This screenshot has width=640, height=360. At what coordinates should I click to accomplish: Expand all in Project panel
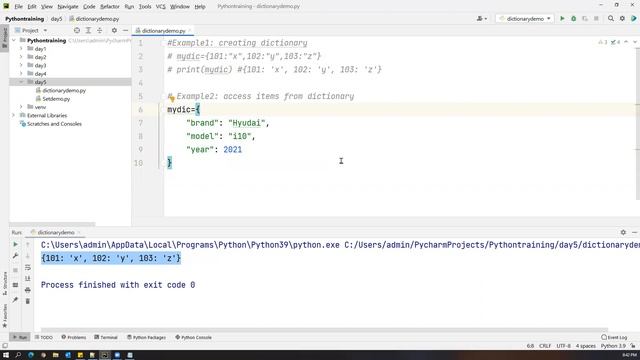(x=88, y=31)
